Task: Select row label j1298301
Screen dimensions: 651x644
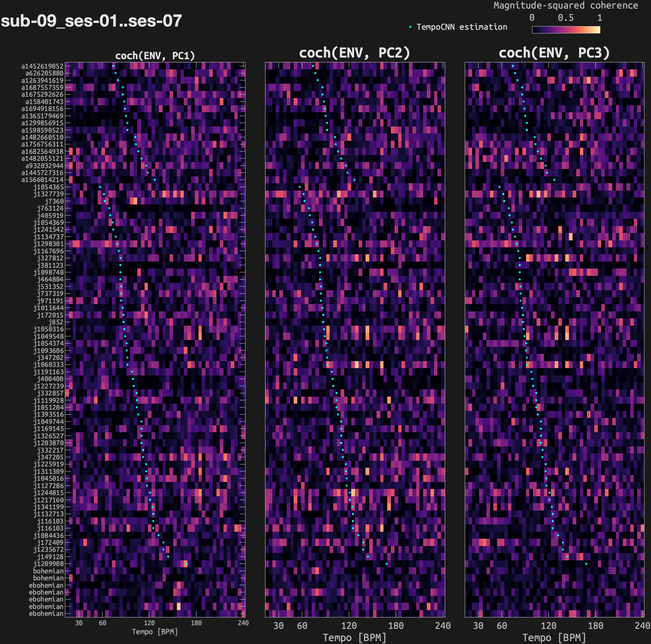Action: [x=49, y=244]
